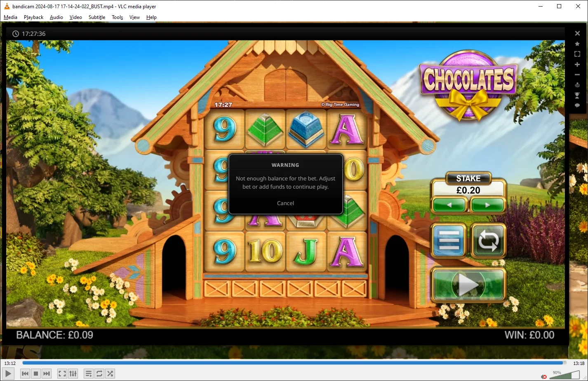Click the blue gem chocolate symbol
This screenshot has height=381, width=588.
click(306, 129)
